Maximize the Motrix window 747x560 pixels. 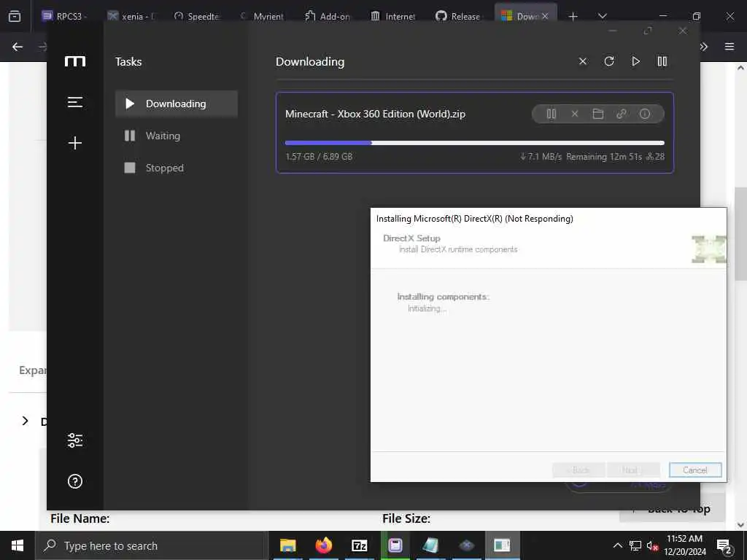pyautogui.click(x=648, y=31)
